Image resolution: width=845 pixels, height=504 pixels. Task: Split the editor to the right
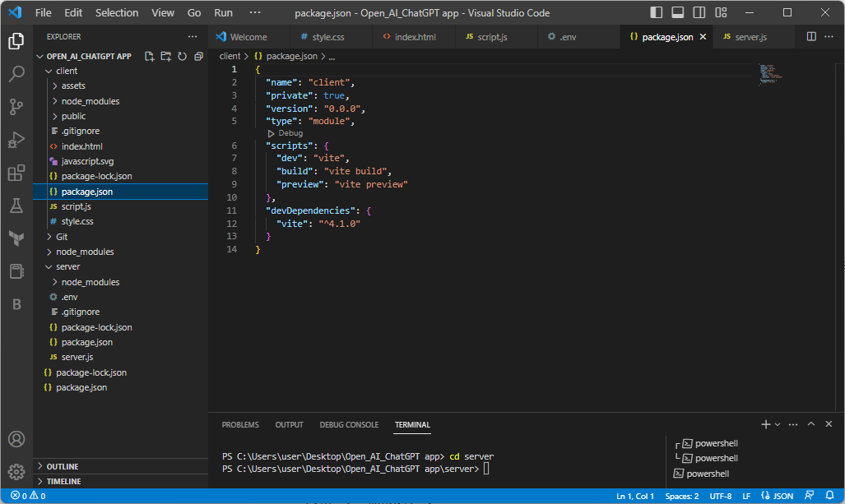[x=811, y=37]
